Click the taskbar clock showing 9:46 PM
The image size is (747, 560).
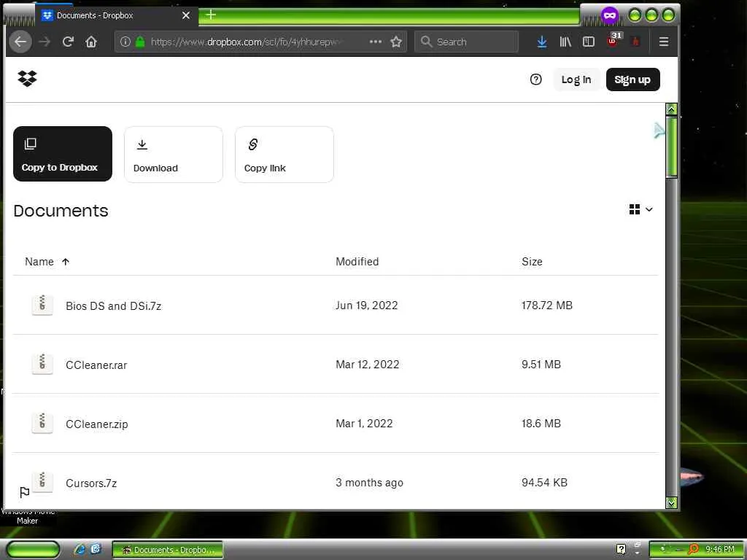[x=720, y=550]
